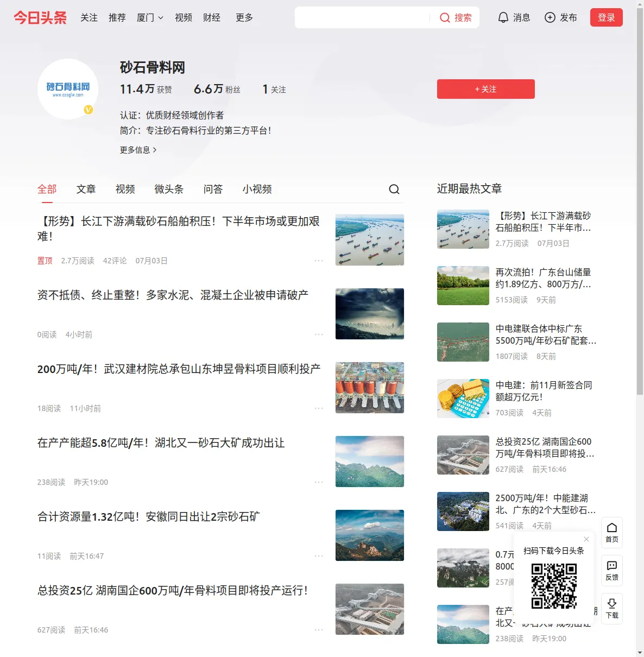Click the 1 关注 following count
644x657 pixels.
274,89
